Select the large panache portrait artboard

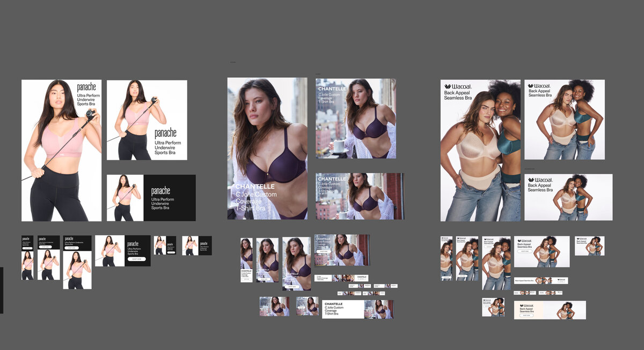pos(61,151)
